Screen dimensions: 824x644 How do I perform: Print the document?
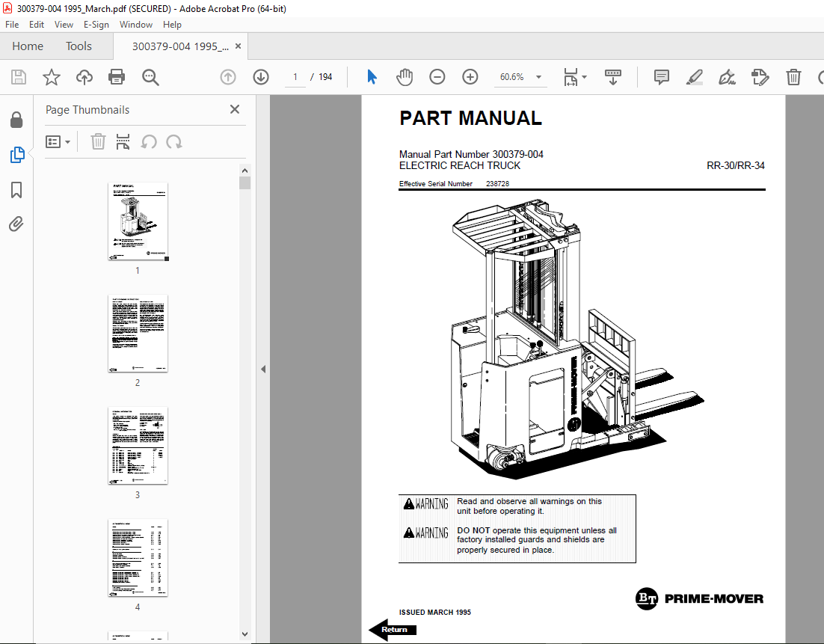(117, 77)
